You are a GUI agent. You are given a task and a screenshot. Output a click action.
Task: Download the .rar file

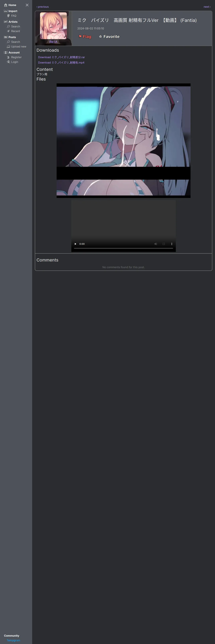[x=62, y=57]
